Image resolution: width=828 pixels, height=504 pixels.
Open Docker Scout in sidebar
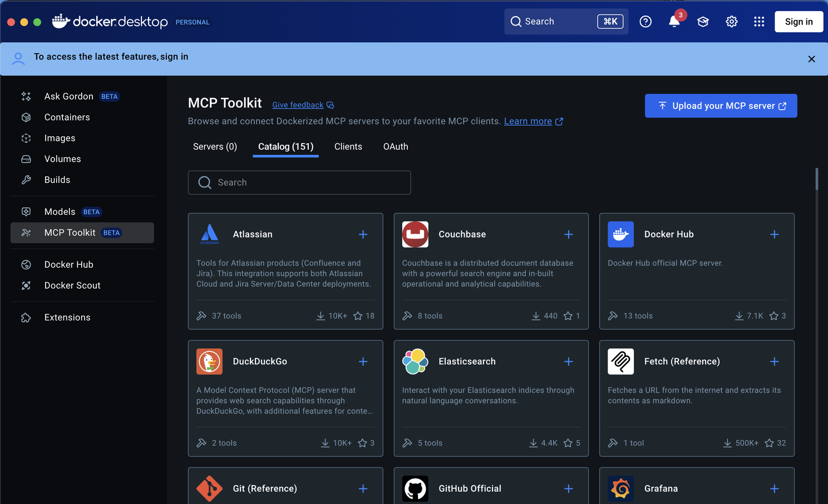coord(82,285)
